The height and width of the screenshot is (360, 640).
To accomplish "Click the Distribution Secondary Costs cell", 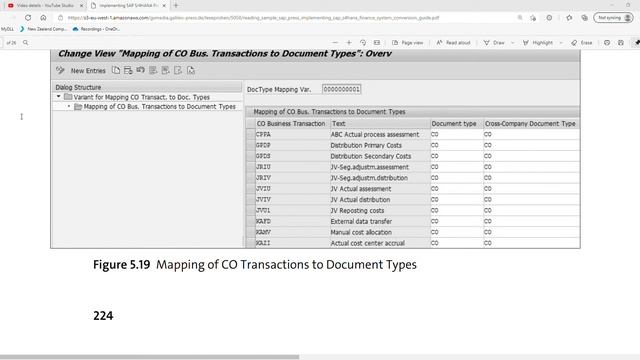I will 380,156.
